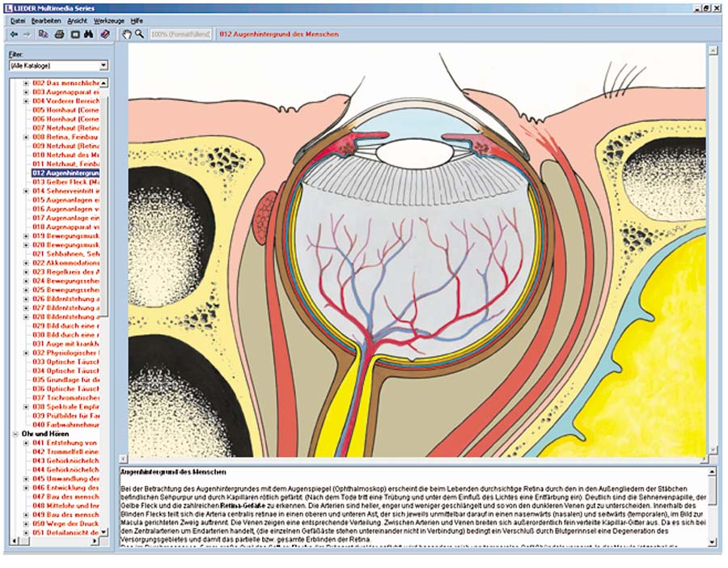
Task: Click the fullscreen view icon
Action: (x=74, y=34)
